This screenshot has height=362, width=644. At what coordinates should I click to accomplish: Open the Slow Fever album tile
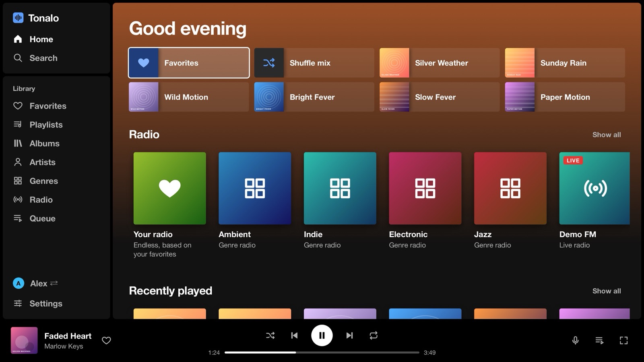click(440, 97)
